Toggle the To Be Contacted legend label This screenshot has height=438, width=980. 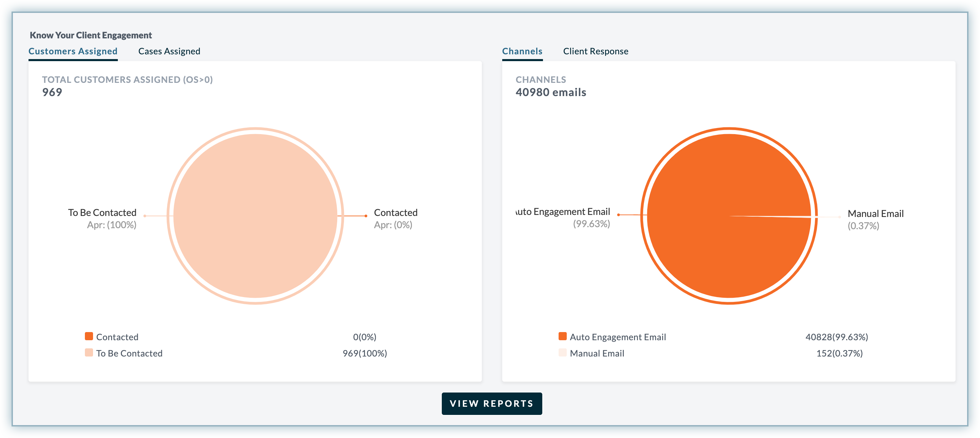click(x=129, y=353)
